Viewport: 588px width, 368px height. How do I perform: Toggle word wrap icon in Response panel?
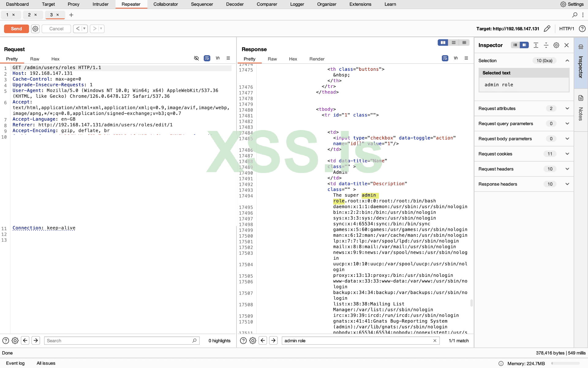[x=445, y=58]
